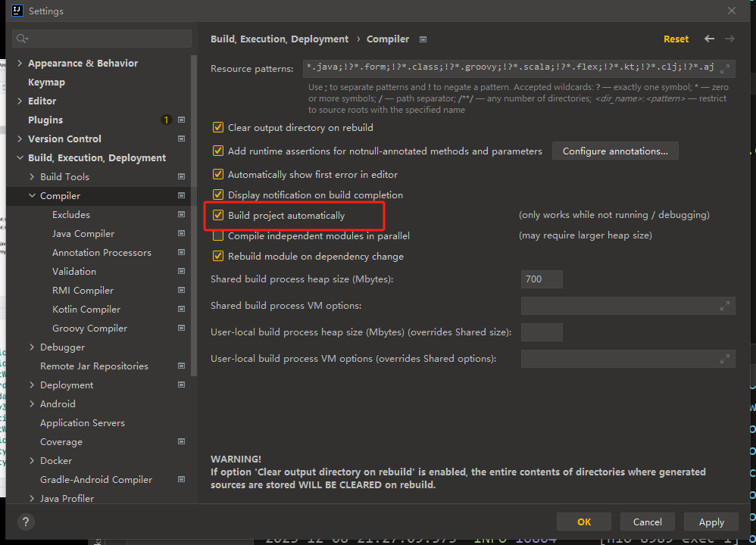Click project icon next to Groovy Compiler

pos(181,329)
